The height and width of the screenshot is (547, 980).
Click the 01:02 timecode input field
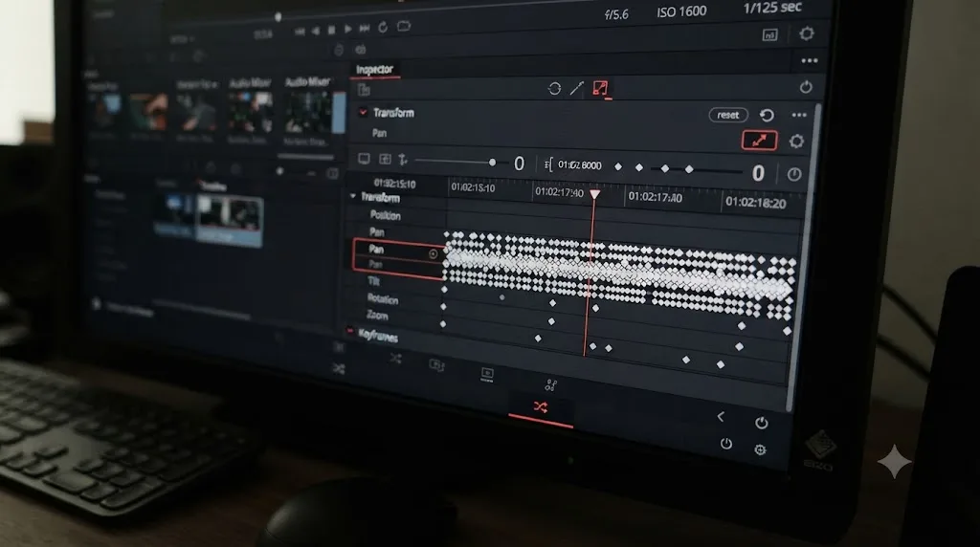(x=579, y=164)
